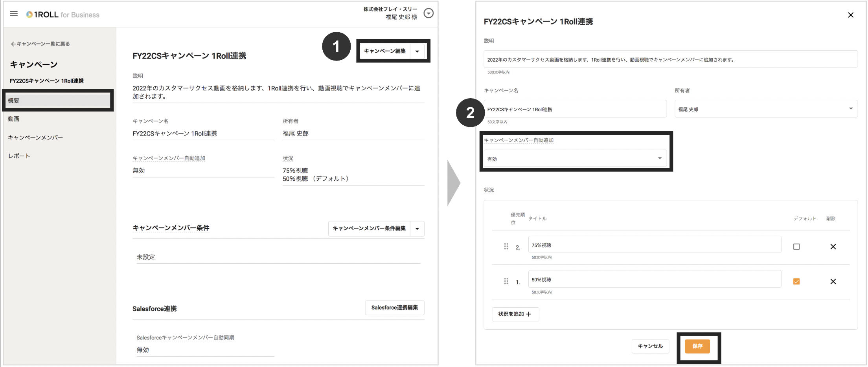Image resolution: width=868 pixels, height=367 pixels.
Task: Switch to the 動画 section
Action: point(13,119)
